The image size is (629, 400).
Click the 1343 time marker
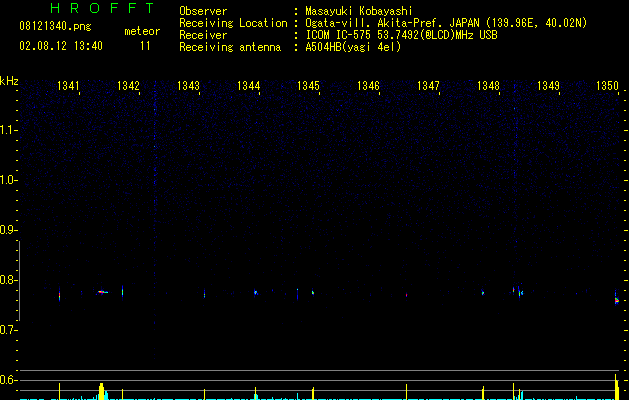click(188, 86)
